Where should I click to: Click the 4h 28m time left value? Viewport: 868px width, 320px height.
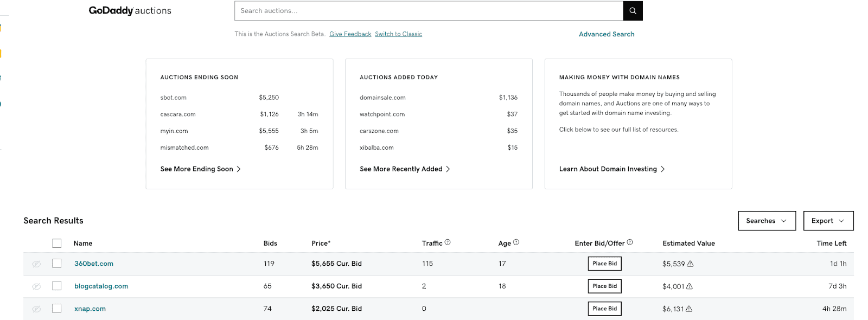[x=834, y=309]
